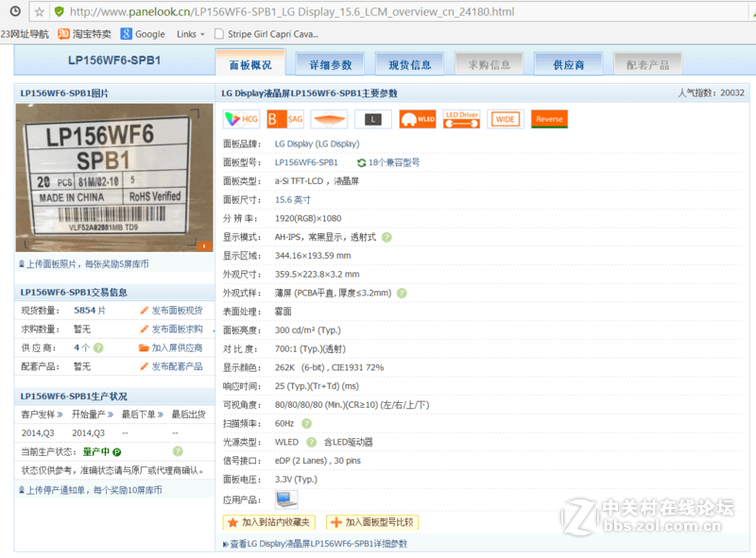Viewport: 756px width, 558px height.
Task: Click the laptop application product icon
Action: pyautogui.click(x=286, y=499)
